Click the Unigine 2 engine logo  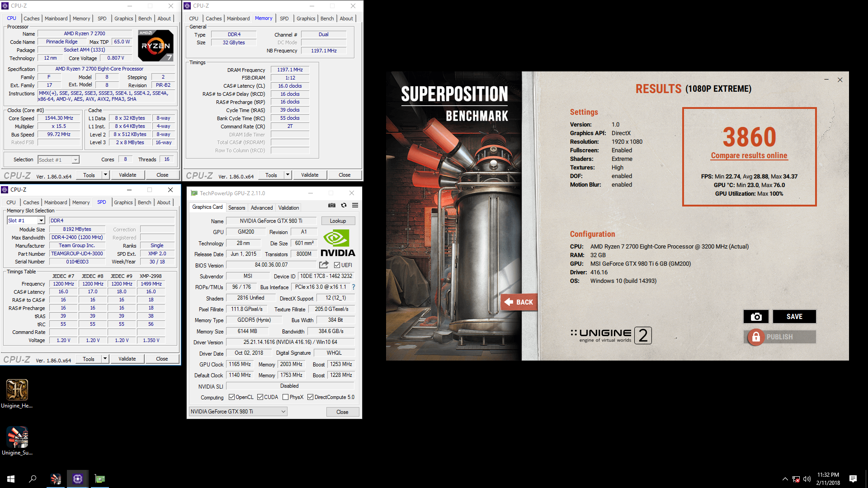(611, 336)
